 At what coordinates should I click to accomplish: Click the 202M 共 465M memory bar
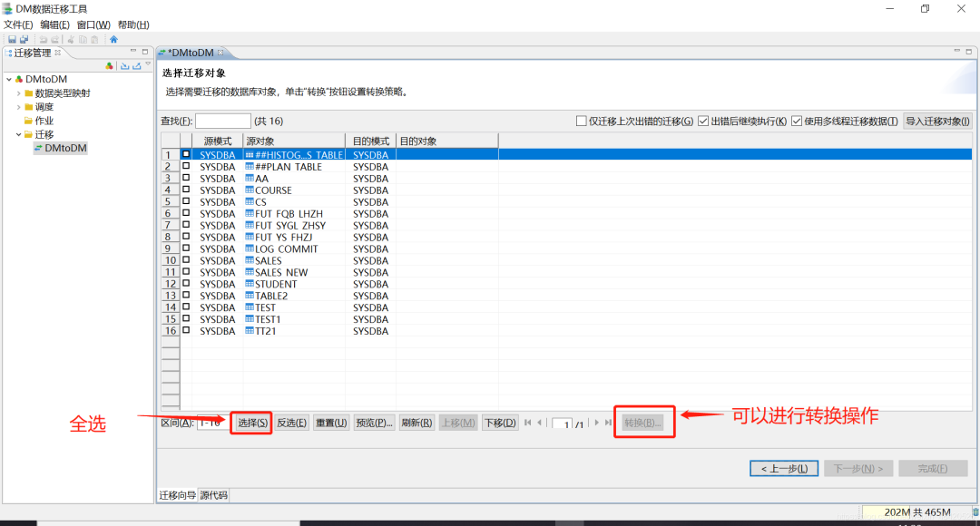point(916,513)
